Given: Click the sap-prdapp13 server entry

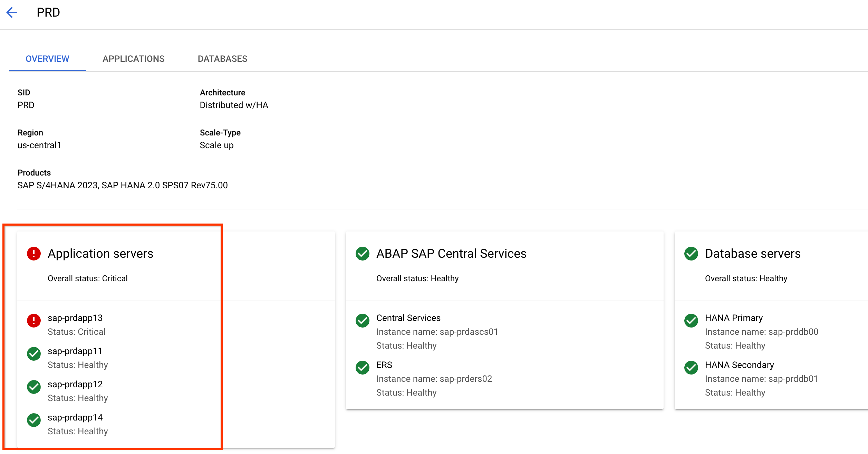Looking at the screenshot, I should (x=75, y=318).
